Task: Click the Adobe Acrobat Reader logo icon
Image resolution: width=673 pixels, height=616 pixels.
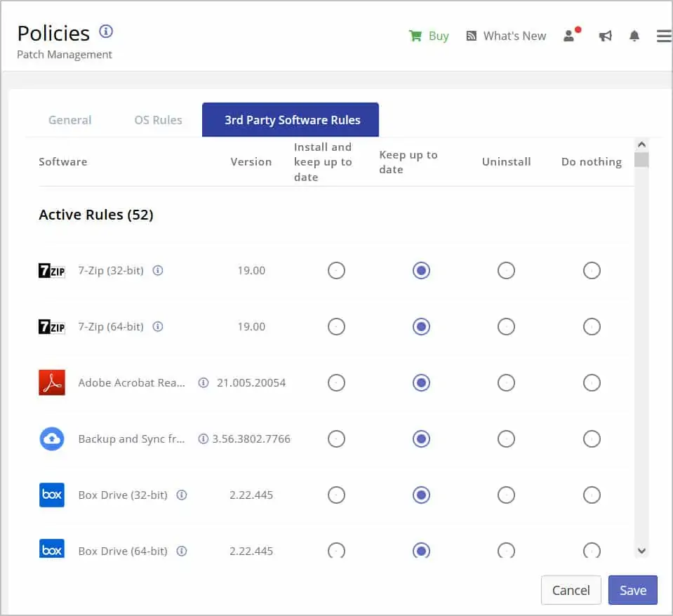Action: tap(52, 382)
